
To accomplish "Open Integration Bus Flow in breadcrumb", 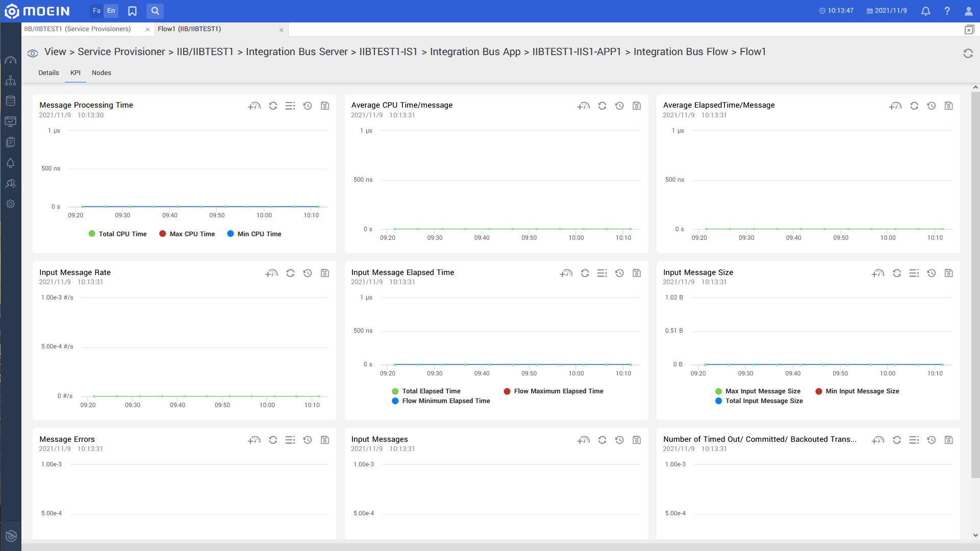I will coord(681,52).
